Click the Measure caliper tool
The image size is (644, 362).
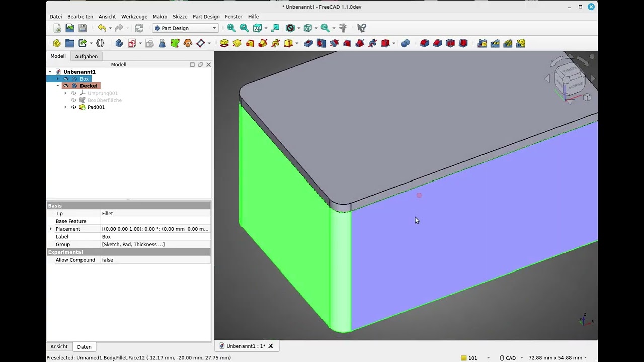(x=343, y=28)
